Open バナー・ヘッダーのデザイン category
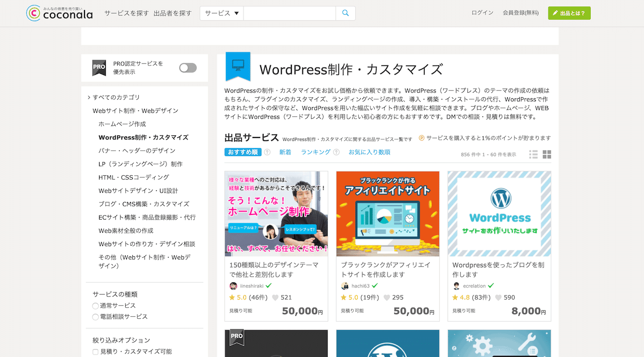Screen dimensions: 644x357 (137, 151)
